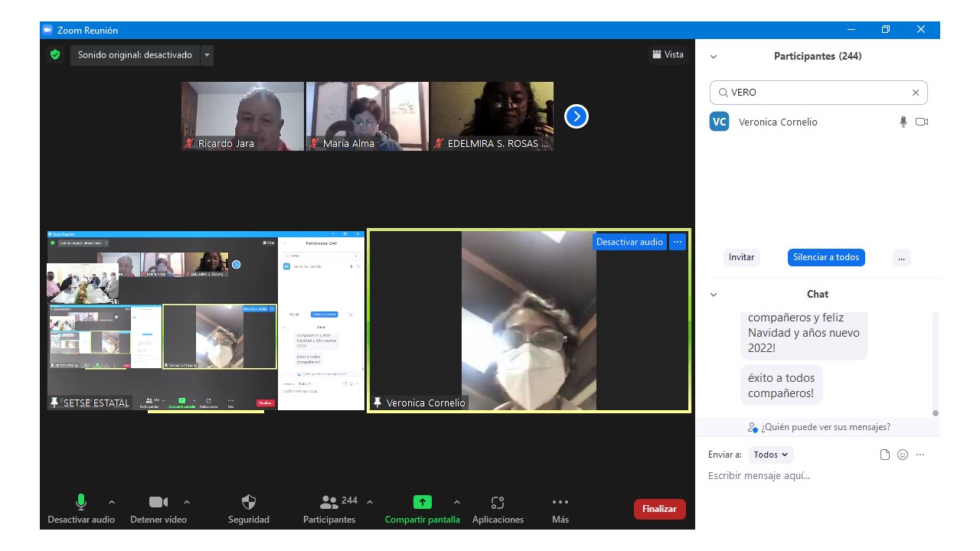Click the chat message input field

815,476
